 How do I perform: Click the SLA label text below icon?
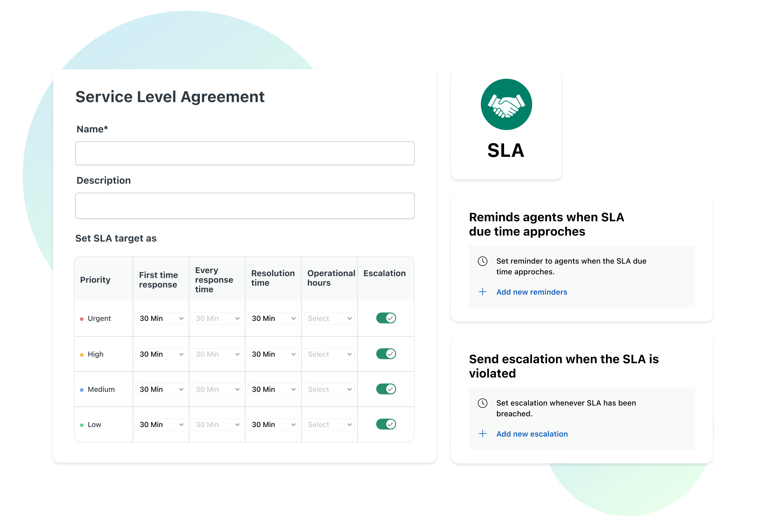(x=506, y=150)
